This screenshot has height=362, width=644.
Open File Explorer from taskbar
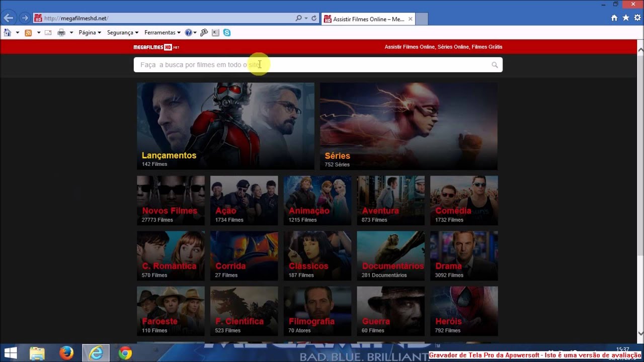click(x=37, y=353)
